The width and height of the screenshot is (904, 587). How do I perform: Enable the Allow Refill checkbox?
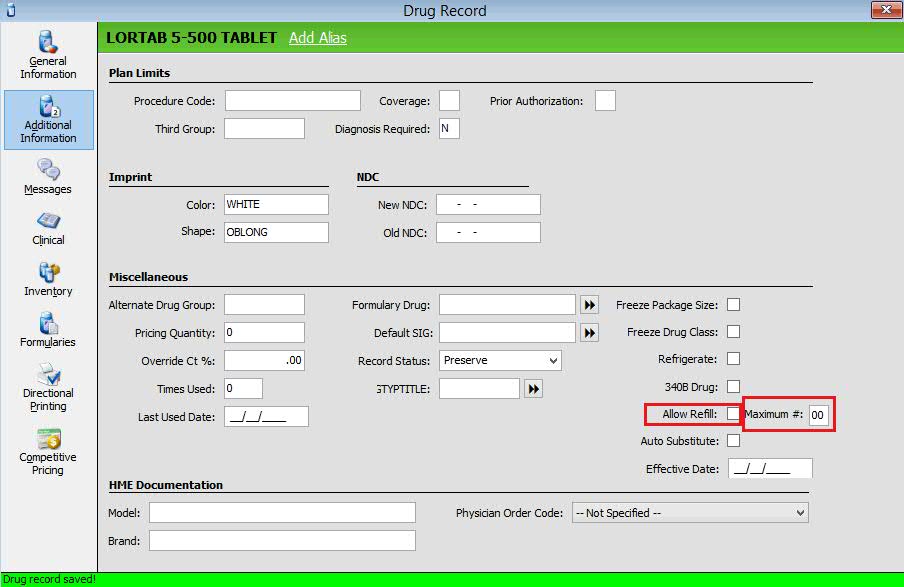733,413
